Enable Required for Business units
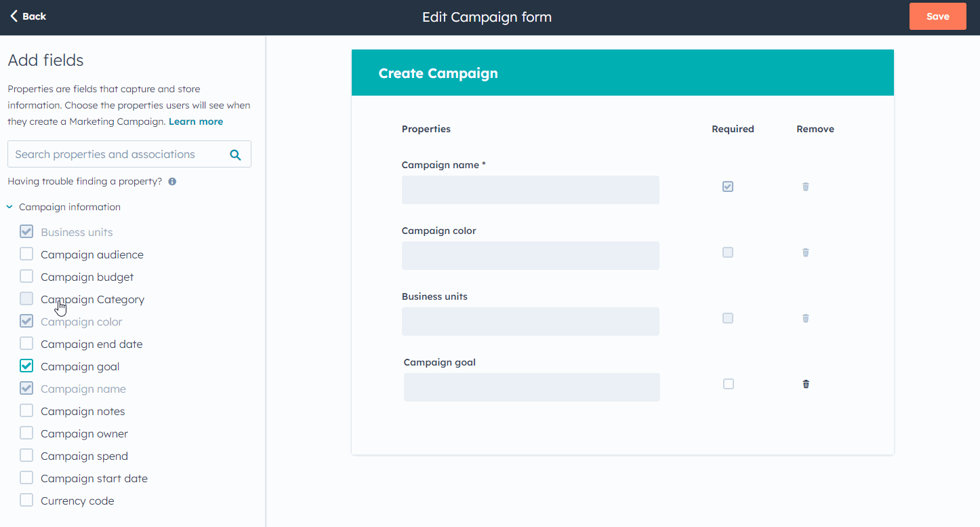This screenshot has height=527, width=980. (727, 318)
